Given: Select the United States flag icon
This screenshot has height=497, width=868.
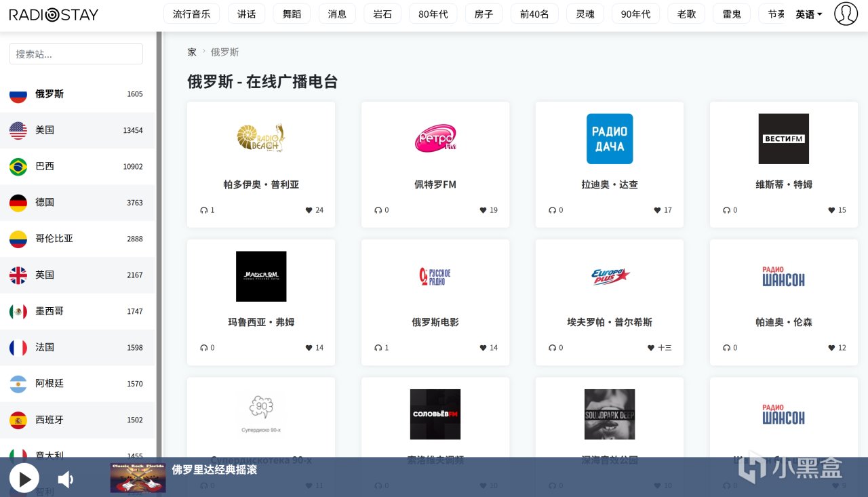Looking at the screenshot, I should click(18, 130).
